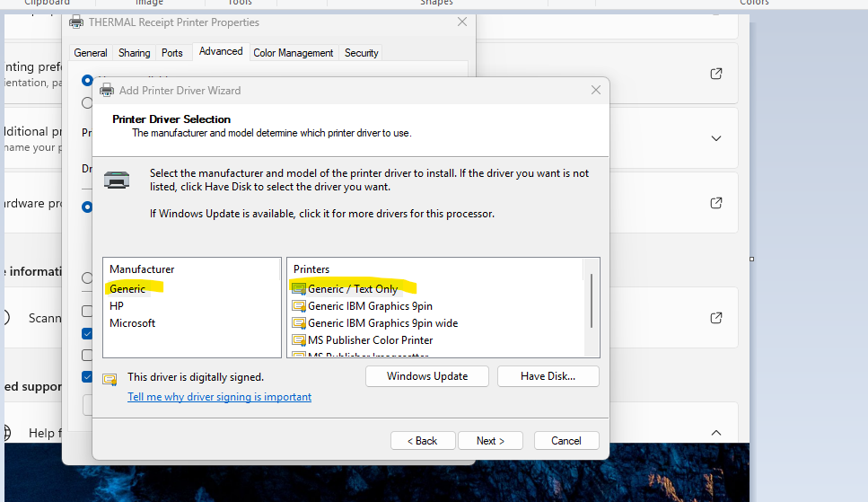Choose MS Publisher Color Printer
868x502 pixels.
(371, 340)
